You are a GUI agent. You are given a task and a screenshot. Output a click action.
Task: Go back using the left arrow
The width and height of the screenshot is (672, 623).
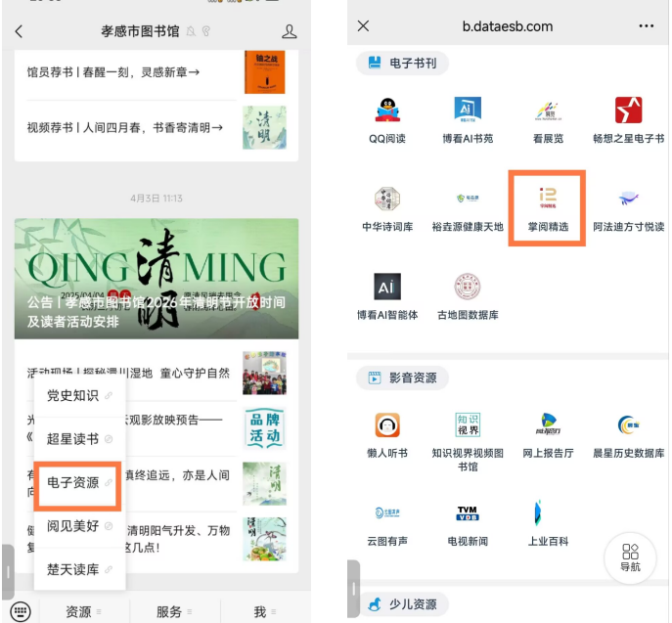[19, 31]
